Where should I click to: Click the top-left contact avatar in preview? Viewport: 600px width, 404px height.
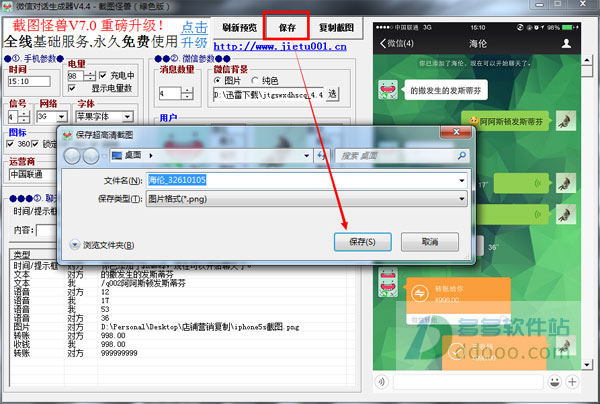pos(388,90)
